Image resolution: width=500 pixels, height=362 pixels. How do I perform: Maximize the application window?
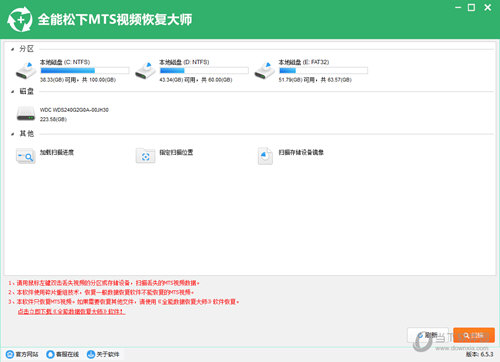coord(471,7)
